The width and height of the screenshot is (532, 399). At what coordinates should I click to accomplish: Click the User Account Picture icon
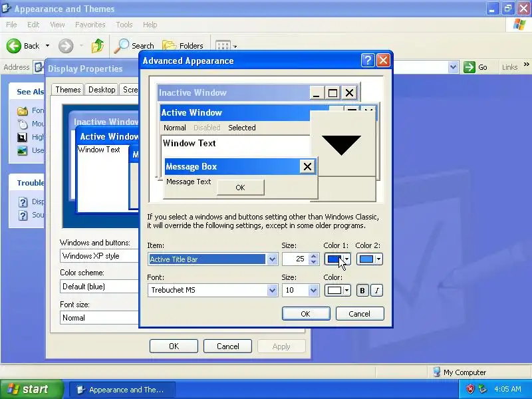23,150
